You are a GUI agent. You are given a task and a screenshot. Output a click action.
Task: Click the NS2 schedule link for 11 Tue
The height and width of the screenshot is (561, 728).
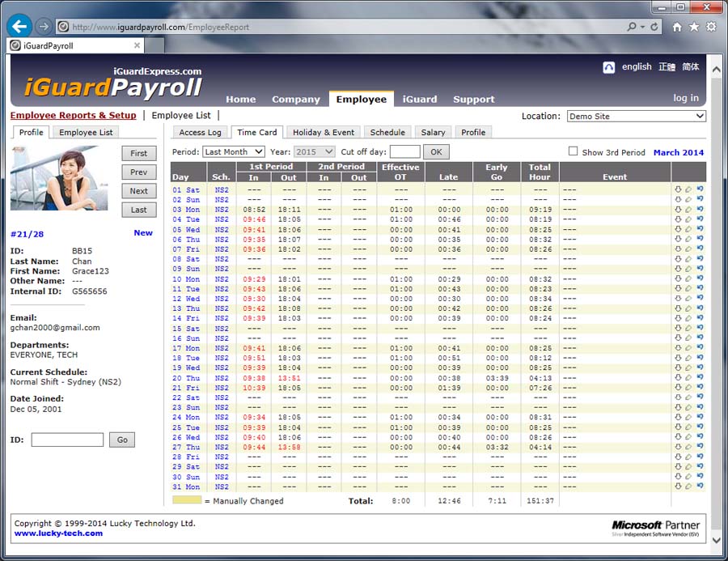(222, 289)
